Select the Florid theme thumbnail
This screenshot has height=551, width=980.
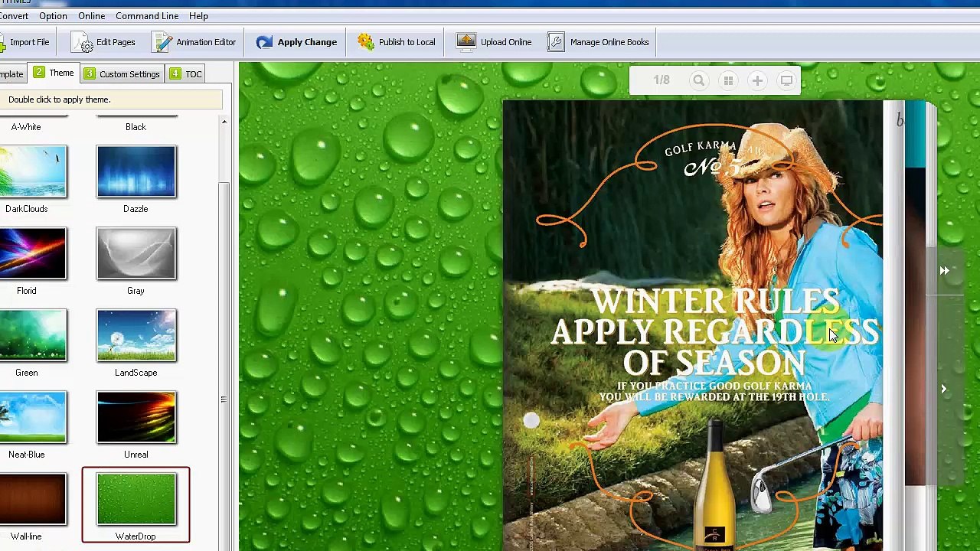[33, 254]
